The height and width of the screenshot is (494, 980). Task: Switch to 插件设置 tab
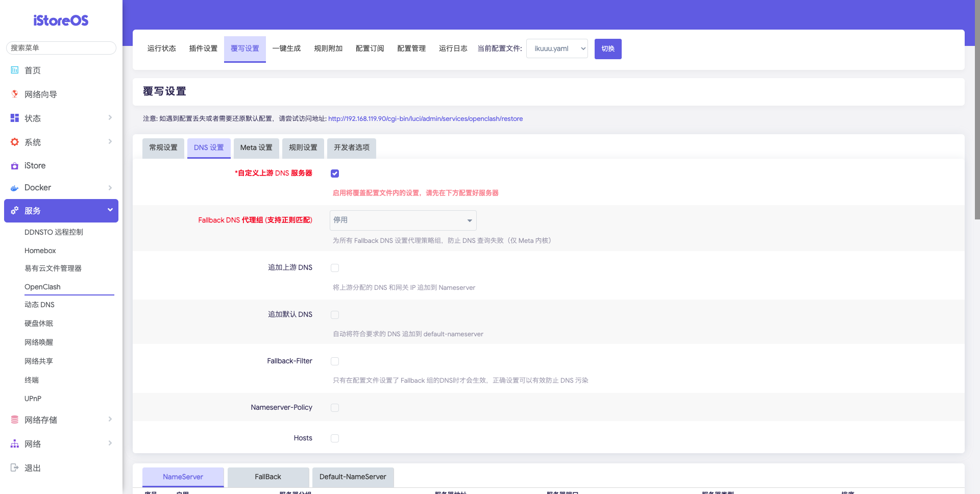[x=203, y=48]
